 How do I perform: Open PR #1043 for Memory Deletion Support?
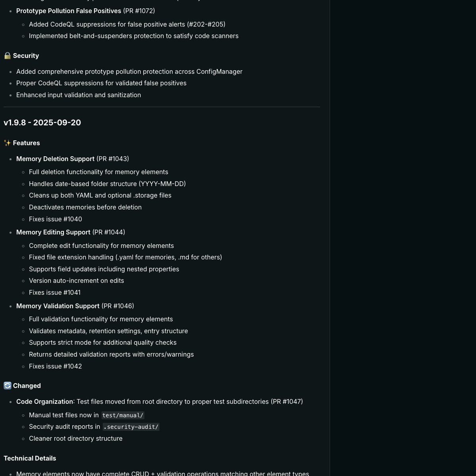[x=113, y=159]
